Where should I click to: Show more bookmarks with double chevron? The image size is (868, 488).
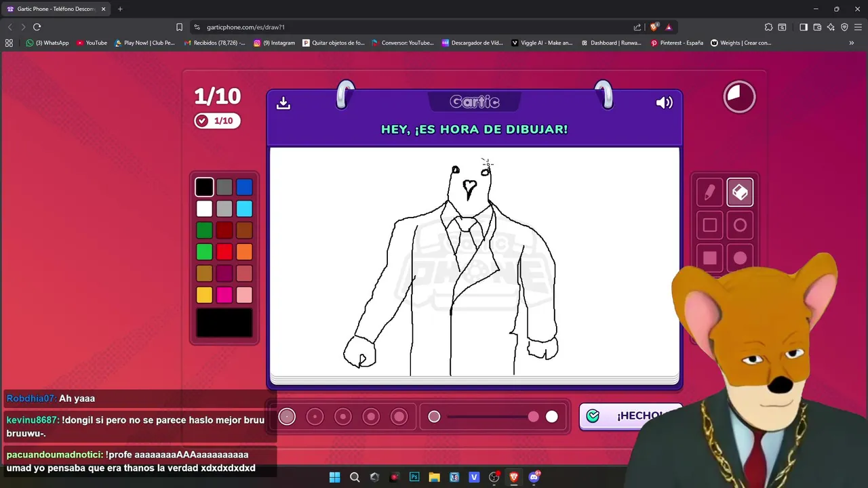pos(852,43)
